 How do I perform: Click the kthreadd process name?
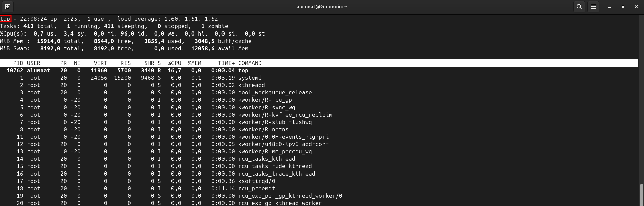(251, 85)
